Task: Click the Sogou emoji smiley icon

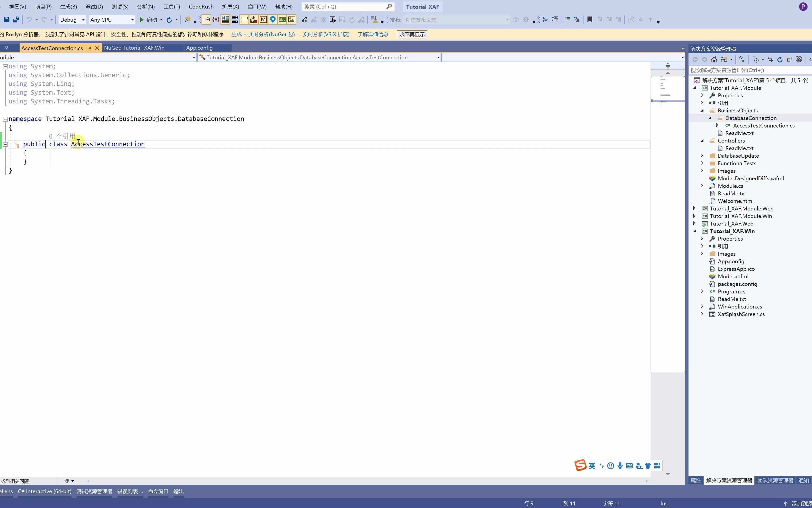Action: point(611,466)
